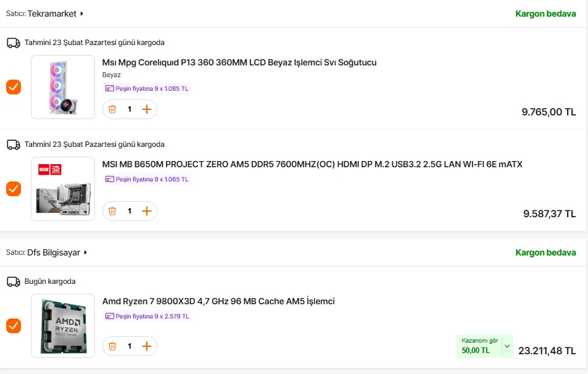Click the white liquid cooler thumbnail
The width and height of the screenshot is (588, 374).
point(63,87)
